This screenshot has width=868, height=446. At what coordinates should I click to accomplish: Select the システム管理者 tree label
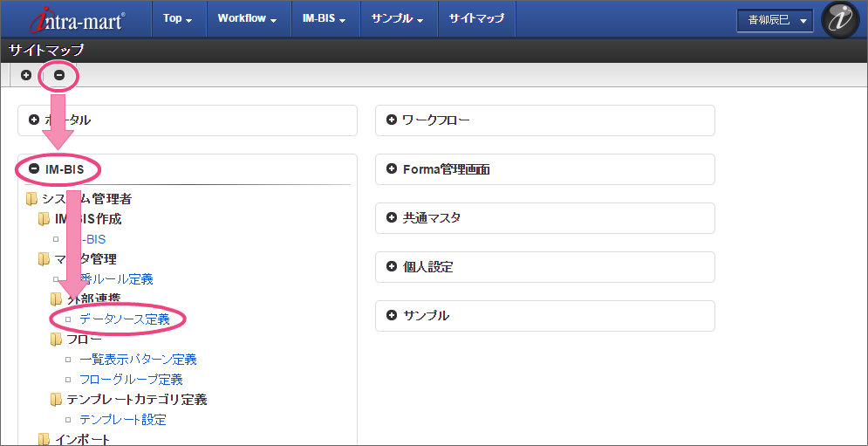coord(87,199)
